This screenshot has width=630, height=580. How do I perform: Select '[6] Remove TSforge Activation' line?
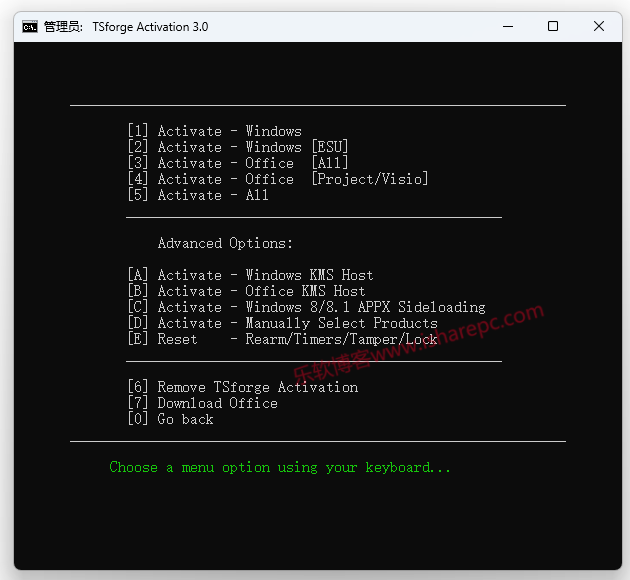tap(243, 387)
